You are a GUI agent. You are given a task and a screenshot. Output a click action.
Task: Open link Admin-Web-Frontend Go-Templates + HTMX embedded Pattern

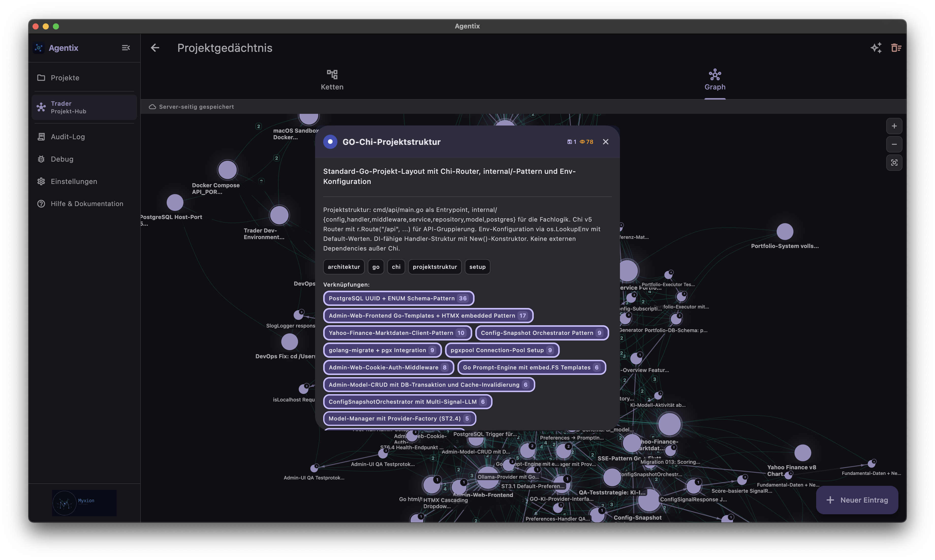[428, 316]
